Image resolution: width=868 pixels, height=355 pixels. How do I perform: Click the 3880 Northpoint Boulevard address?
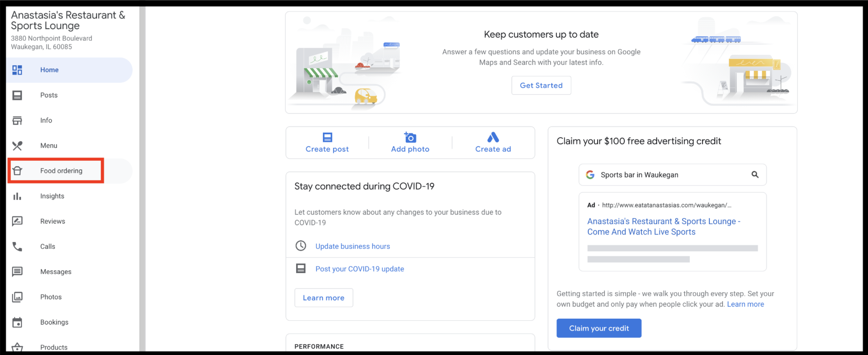click(51, 42)
